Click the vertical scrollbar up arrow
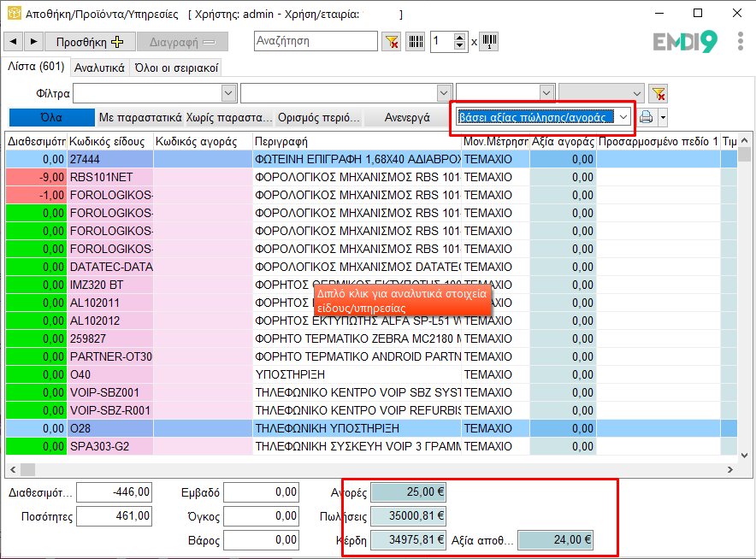 (x=744, y=140)
